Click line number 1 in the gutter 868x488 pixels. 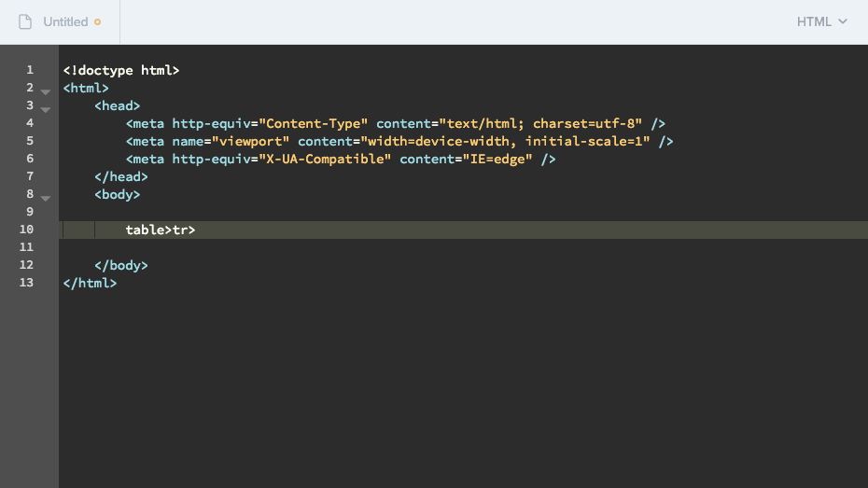pos(30,70)
